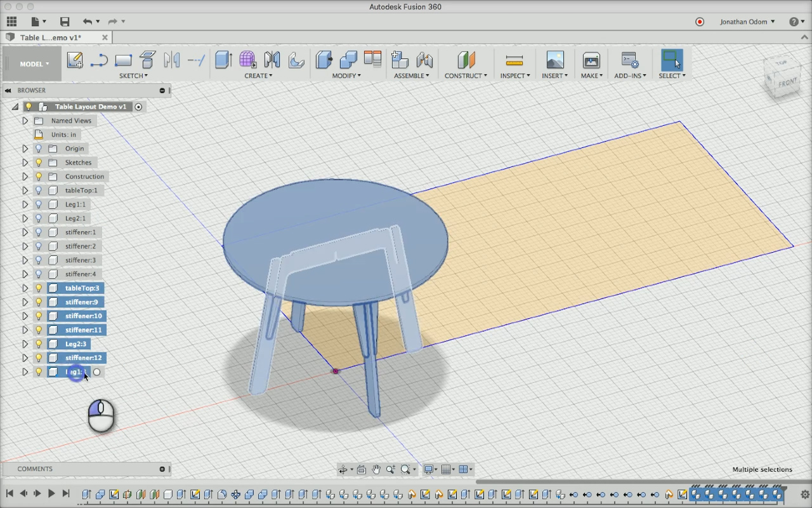This screenshot has width=812, height=508.
Task: Click the Press Pull modify tool
Action: coord(324,60)
